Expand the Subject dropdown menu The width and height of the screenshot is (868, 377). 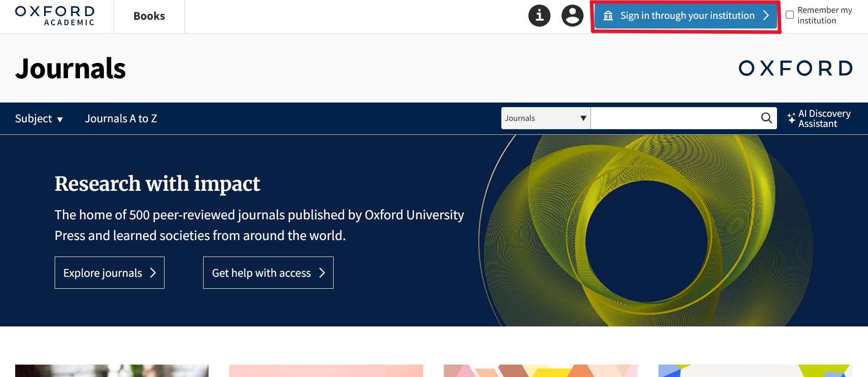[x=39, y=119]
